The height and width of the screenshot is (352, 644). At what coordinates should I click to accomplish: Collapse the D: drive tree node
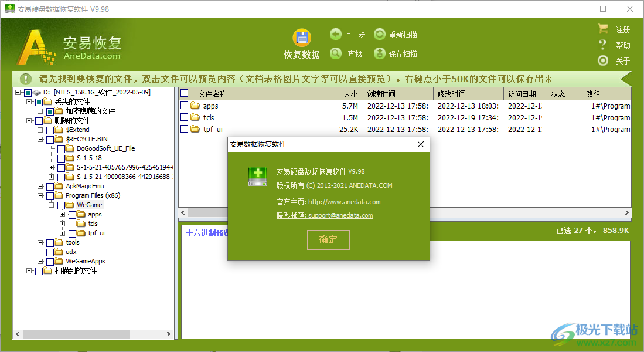point(18,92)
